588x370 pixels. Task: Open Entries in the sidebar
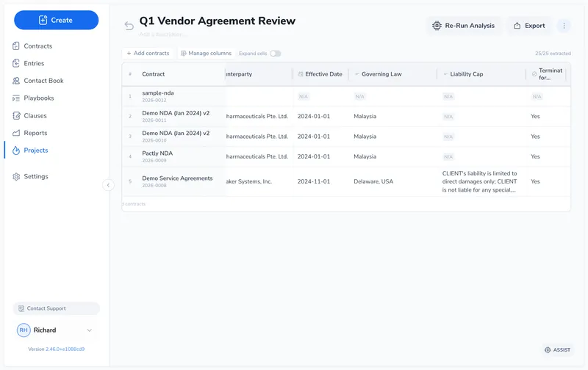pos(34,63)
